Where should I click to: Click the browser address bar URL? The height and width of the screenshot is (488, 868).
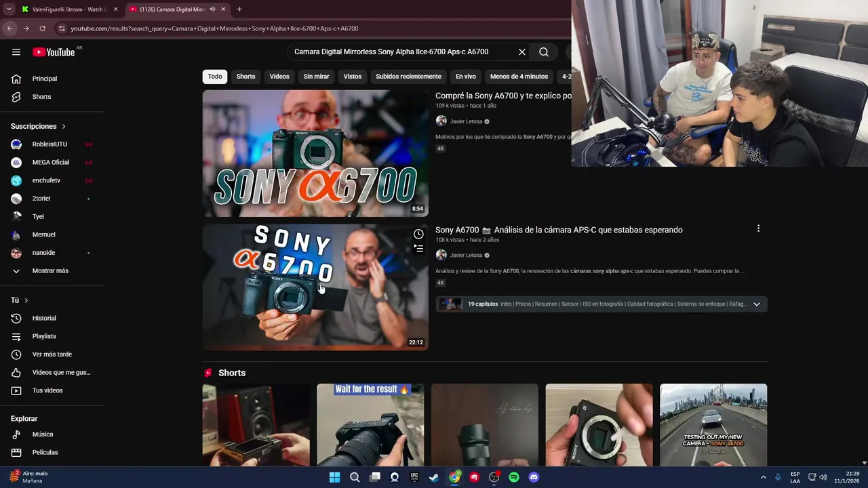pos(214,28)
